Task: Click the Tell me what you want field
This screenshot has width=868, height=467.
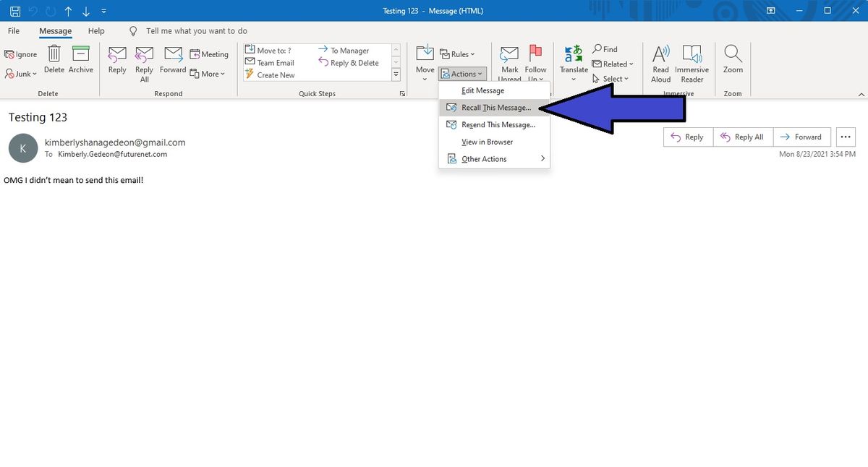Action: point(190,30)
